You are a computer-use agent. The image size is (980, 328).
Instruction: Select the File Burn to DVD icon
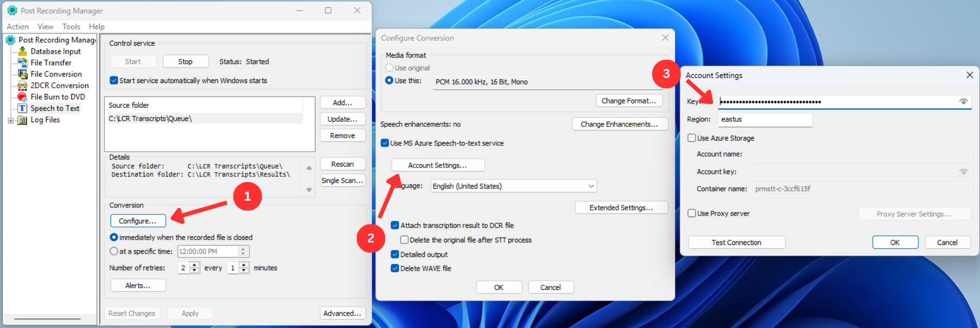click(x=23, y=96)
